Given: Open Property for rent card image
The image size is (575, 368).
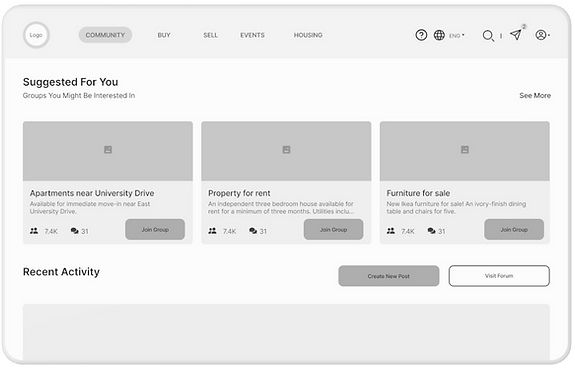Looking at the screenshot, I should [x=286, y=151].
